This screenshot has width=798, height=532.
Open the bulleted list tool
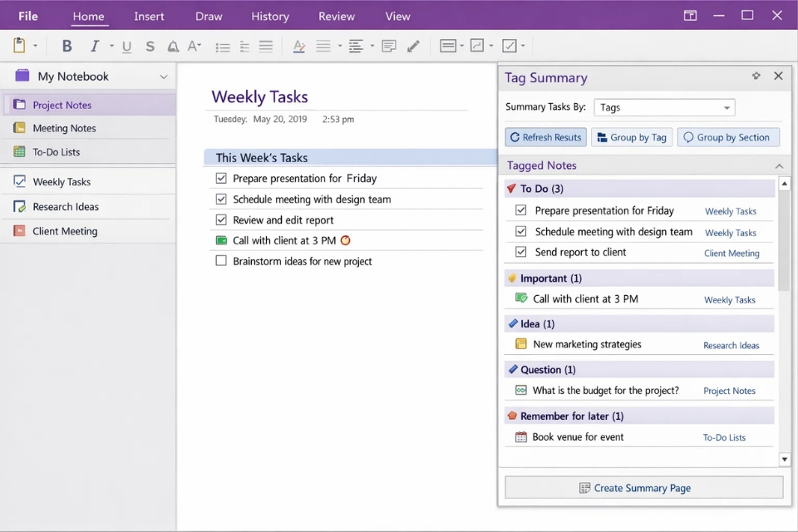click(x=222, y=46)
